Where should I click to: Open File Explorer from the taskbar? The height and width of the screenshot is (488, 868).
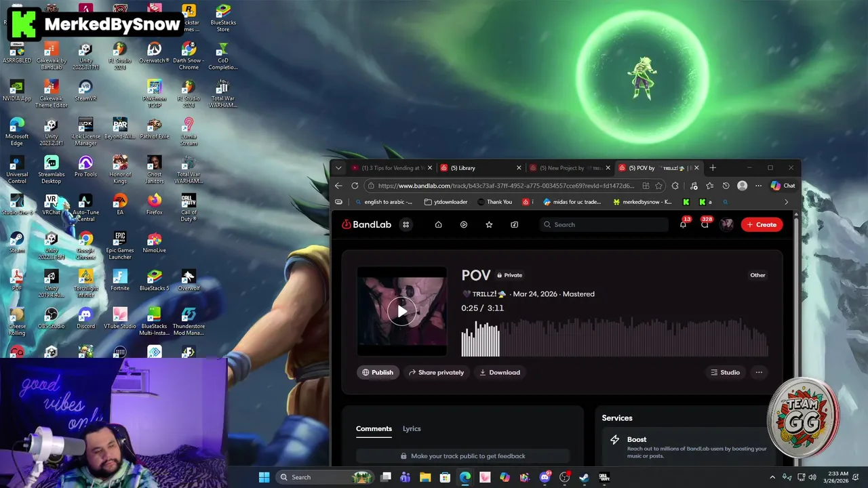coord(425,477)
